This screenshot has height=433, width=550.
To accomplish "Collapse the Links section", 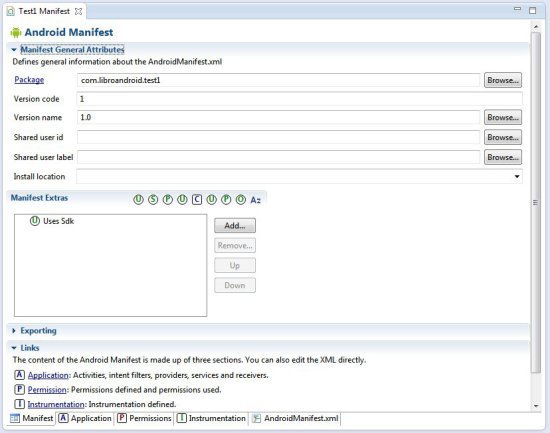I will (x=14, y=348).
